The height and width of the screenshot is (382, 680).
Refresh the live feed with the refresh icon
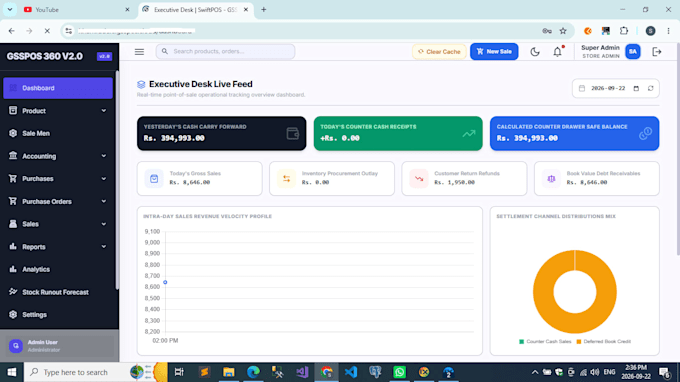[651, 88]
